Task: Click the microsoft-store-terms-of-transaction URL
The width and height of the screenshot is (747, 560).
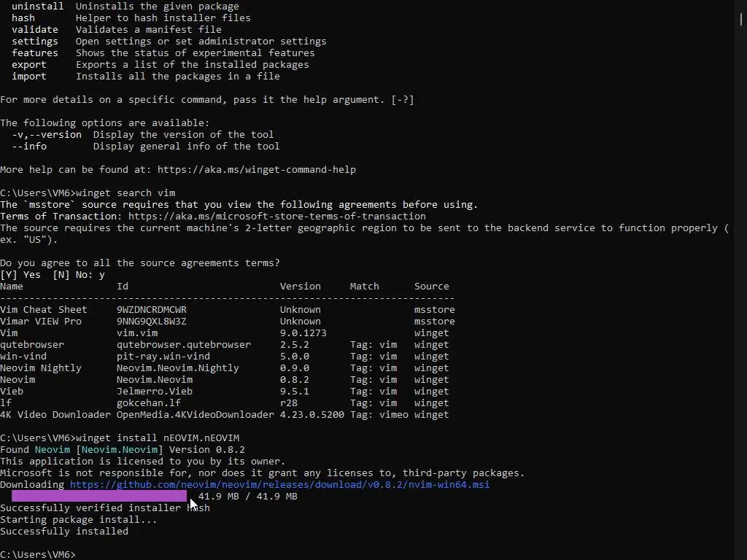Action: (276, 216)
